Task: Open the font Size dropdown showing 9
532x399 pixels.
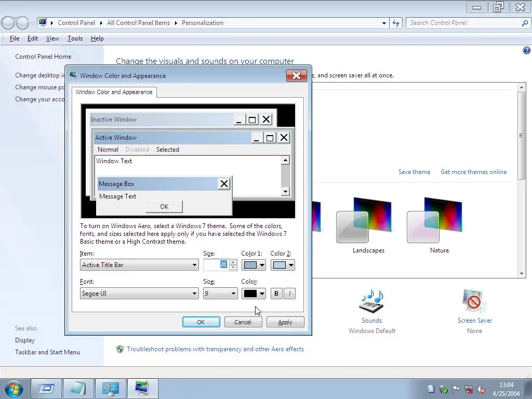Action: pos(220,294)
